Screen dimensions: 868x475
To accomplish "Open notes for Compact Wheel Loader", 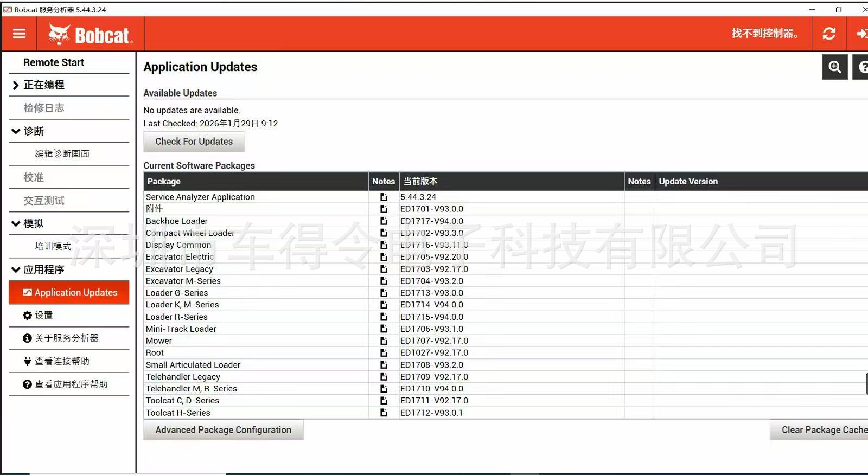I will pos(384,233).
